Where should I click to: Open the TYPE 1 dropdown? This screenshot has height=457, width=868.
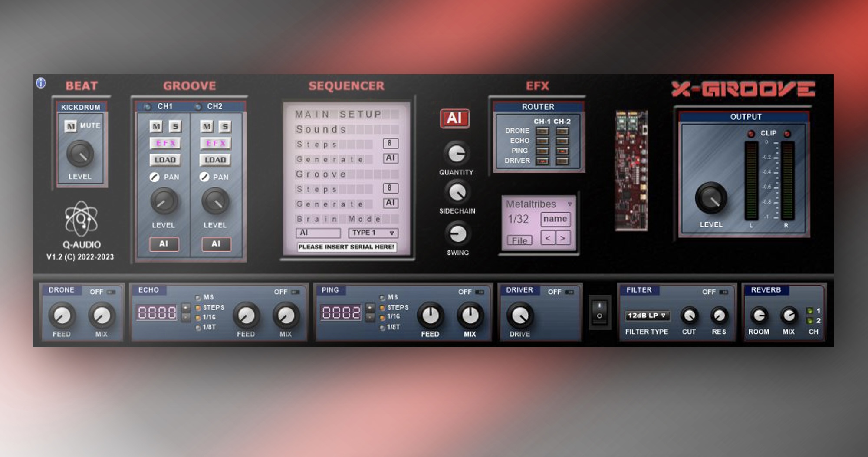click(373, 233)
